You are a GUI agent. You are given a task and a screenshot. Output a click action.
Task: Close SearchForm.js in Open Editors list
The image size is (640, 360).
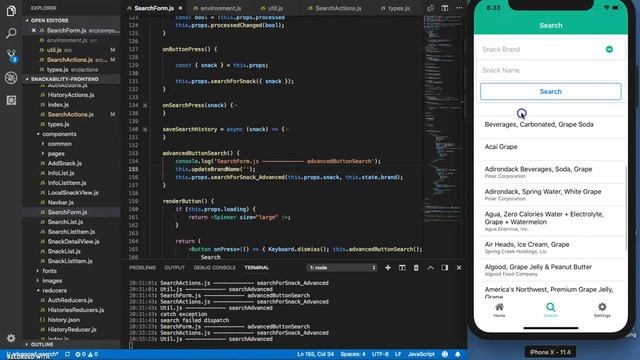pyautogui.click(x=33, y=30)
